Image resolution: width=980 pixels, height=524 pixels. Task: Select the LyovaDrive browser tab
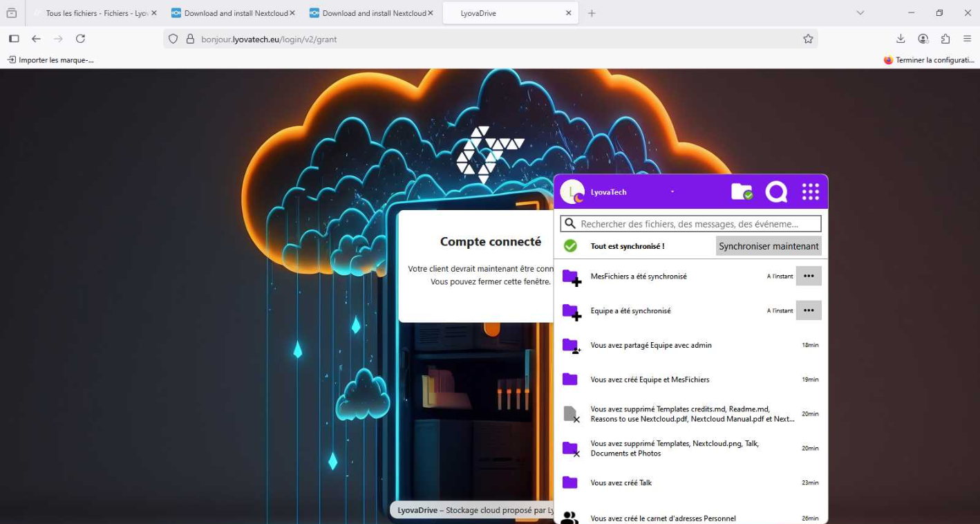[x=510, y=13]
